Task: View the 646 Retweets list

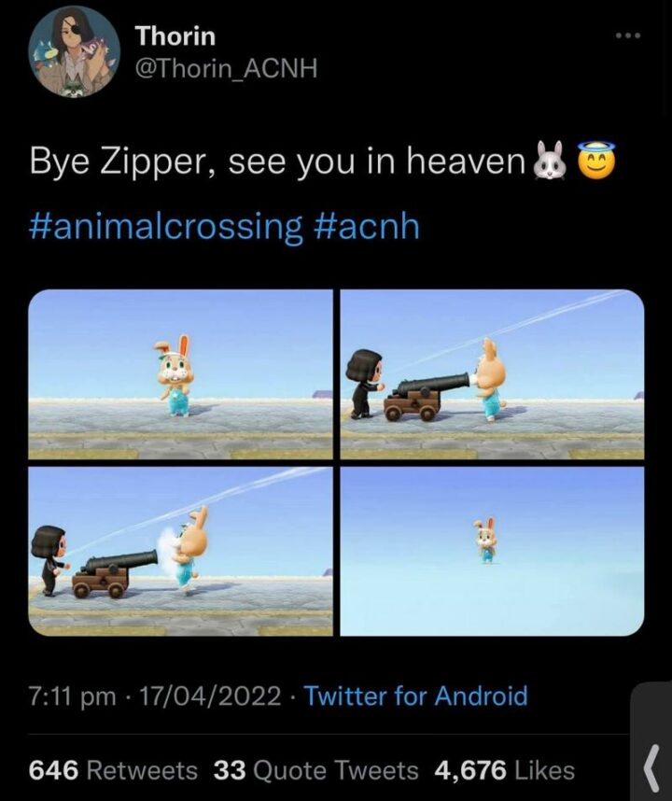Action: [x=113, y=770]
